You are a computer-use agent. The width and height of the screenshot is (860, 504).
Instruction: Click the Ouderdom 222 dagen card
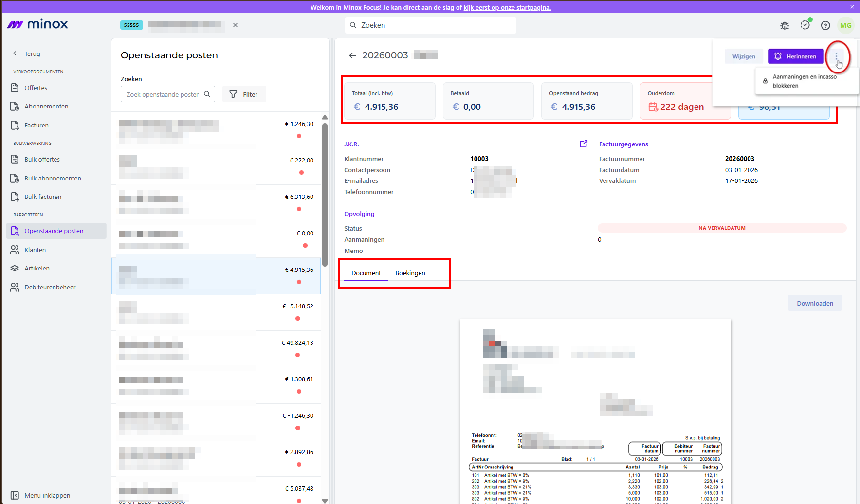pos(685,101)
